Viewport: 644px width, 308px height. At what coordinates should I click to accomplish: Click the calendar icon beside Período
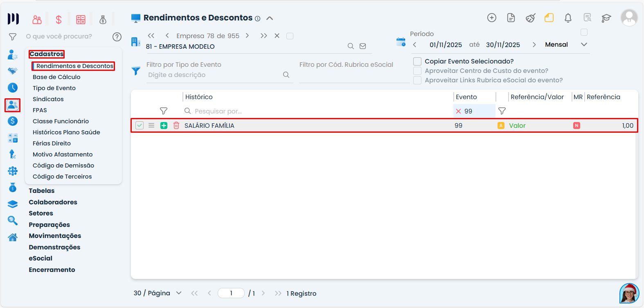click(401, 42)
